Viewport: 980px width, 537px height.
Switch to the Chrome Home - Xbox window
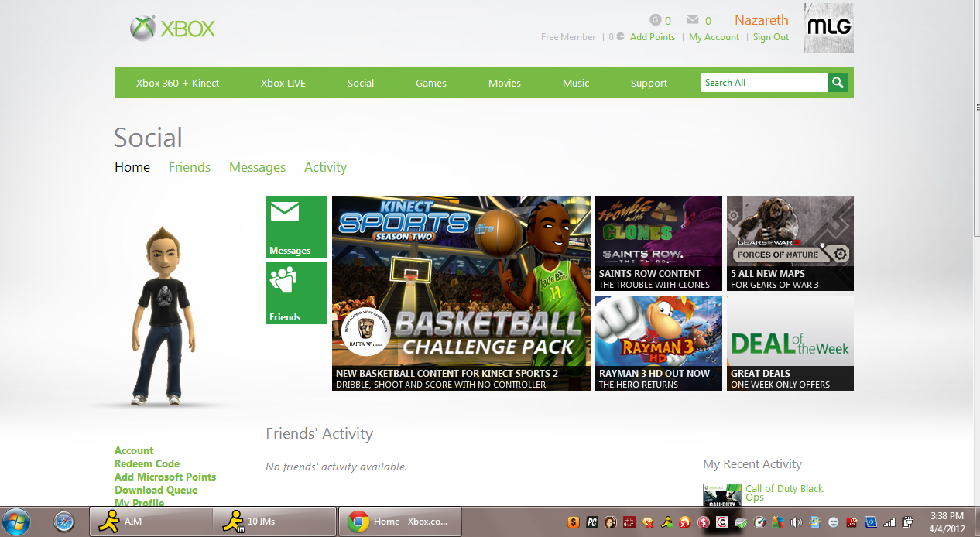pyautogui.click(x=400, y=522)
